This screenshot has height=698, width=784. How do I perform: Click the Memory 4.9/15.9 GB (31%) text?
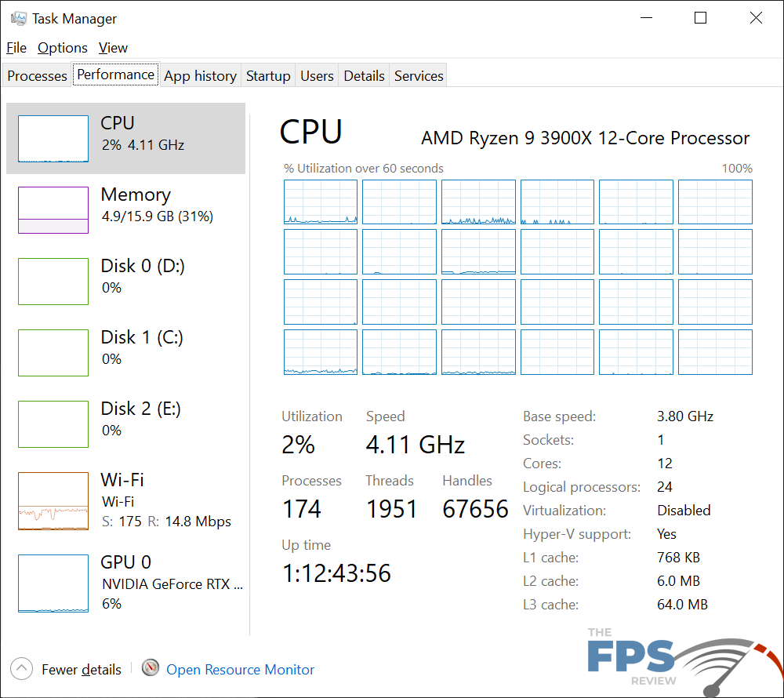click(158, 216)
